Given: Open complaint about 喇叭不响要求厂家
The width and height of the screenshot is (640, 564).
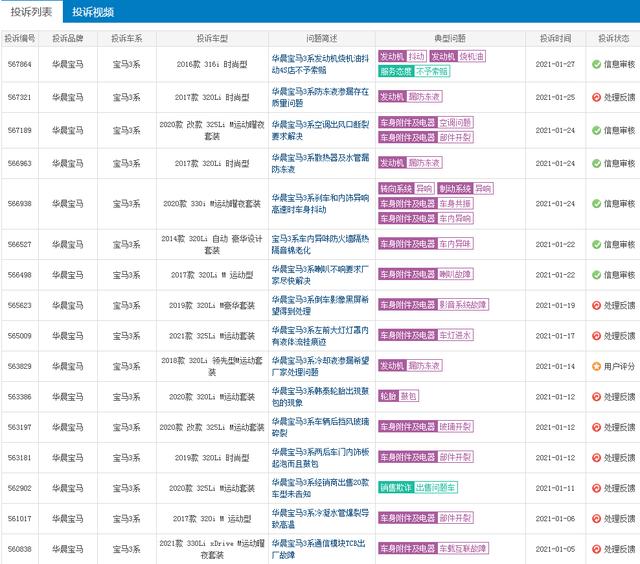Looking at the screenshot, I should (320, 275).
